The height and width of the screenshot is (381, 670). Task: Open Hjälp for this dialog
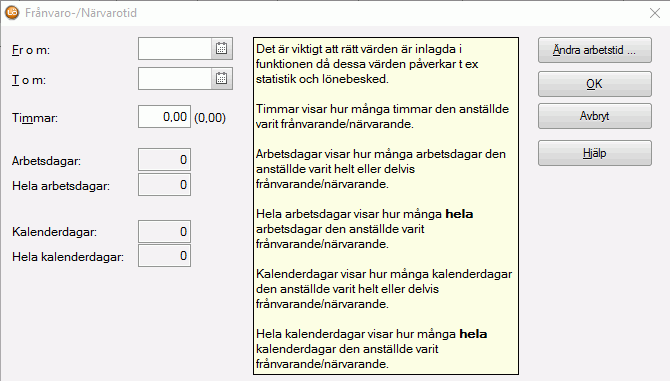[x=595, y=153]
